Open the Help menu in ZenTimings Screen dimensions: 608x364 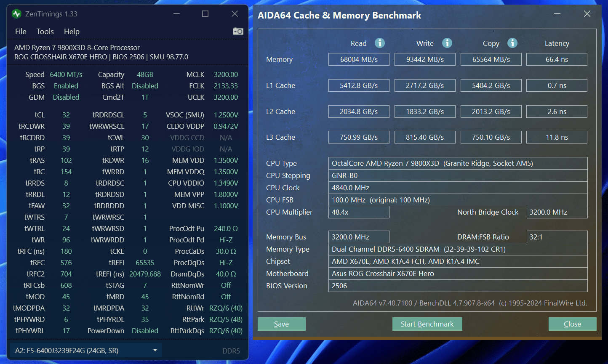point(72,32)
